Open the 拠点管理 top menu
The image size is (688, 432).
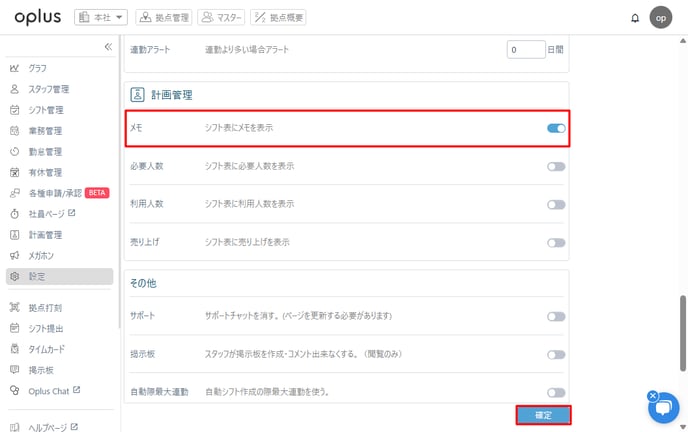pyautogui.click(x=163, y=17)
